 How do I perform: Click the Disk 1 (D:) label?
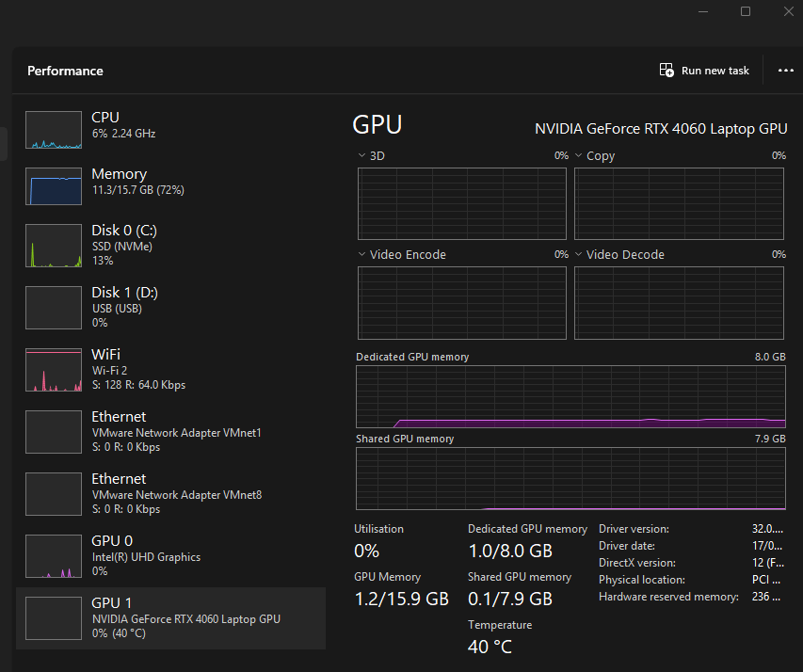[x=125, y=293]
